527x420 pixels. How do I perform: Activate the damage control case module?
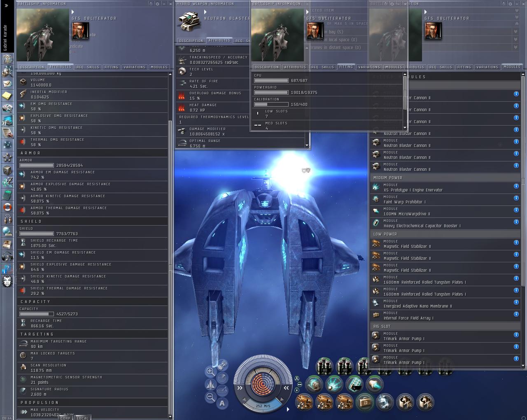click(365, 403)
